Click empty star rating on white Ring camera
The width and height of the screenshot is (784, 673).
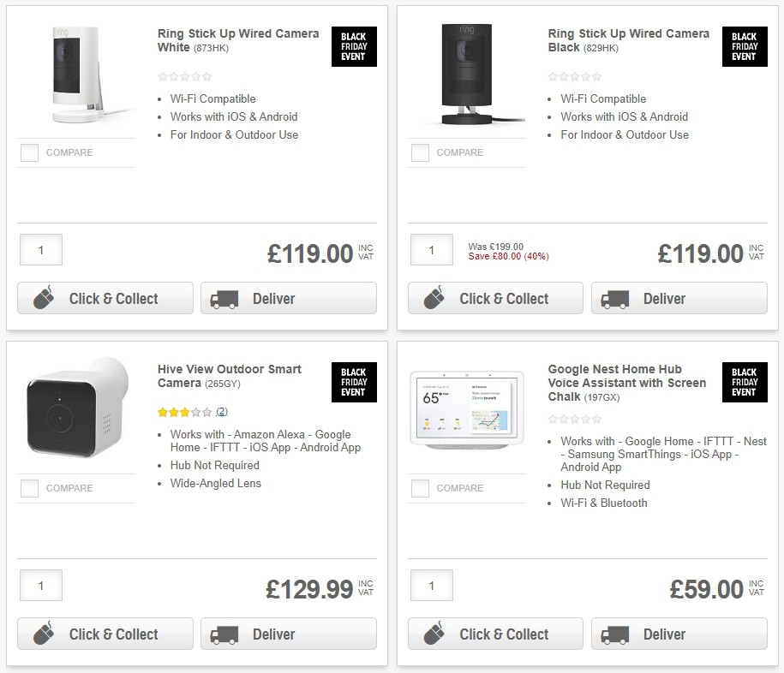click(x=184, y=76)
